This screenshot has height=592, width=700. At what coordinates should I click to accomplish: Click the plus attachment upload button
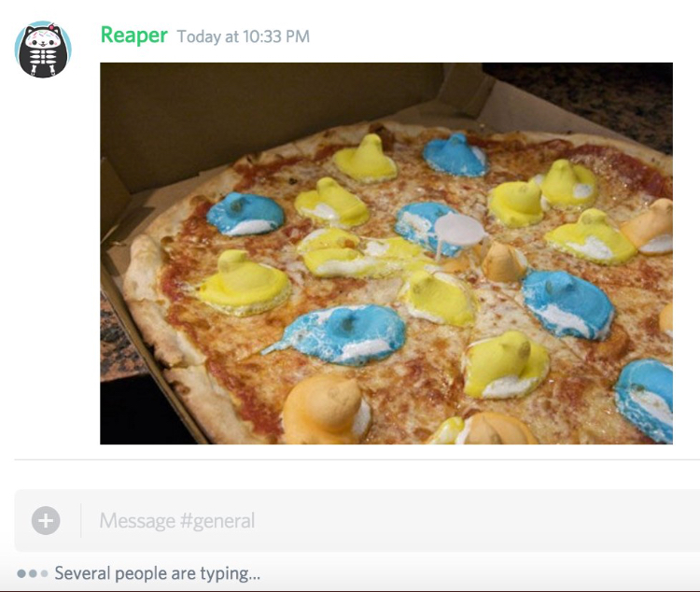click(x=46, y=520)
